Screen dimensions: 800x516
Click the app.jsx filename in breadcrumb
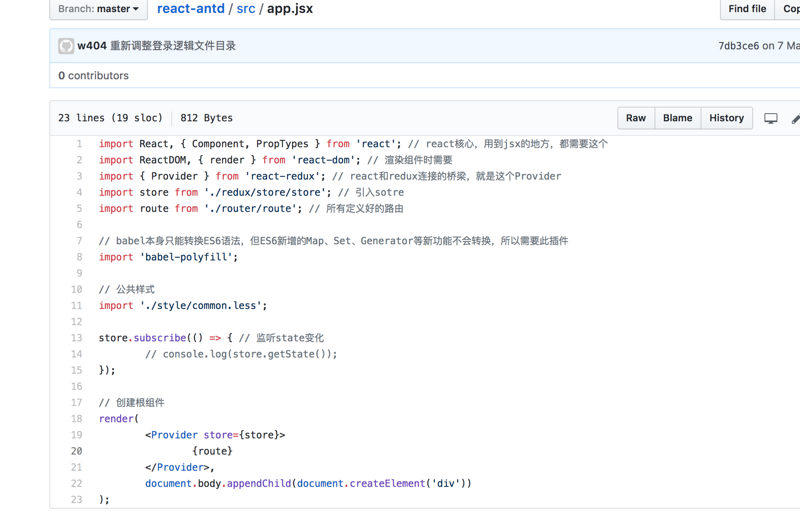290,9
